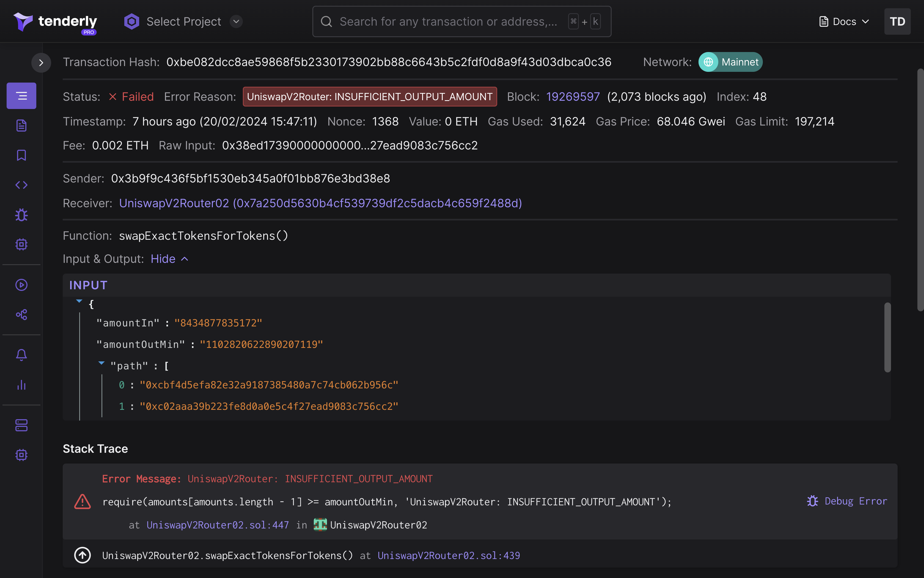Click the sender address 0x3b9f9c43...
The image size is (924, 578).
tap(251, 179)
